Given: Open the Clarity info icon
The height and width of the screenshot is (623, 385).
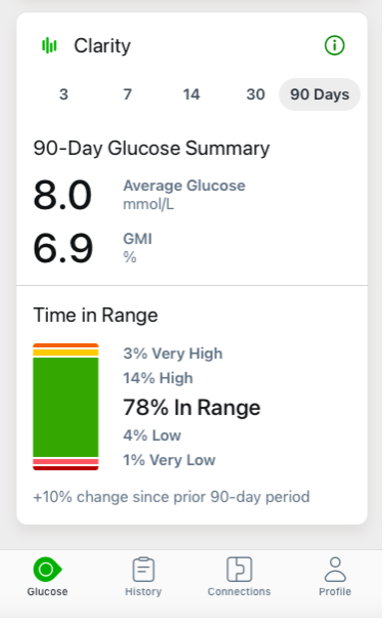Looking at the screenshot, I should click(335, 45).
